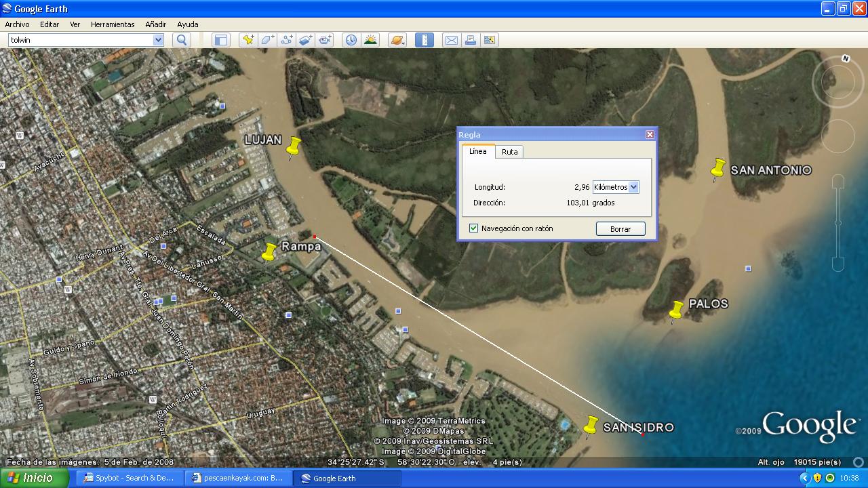Toggle the ruler tool icon

[425, 40]
